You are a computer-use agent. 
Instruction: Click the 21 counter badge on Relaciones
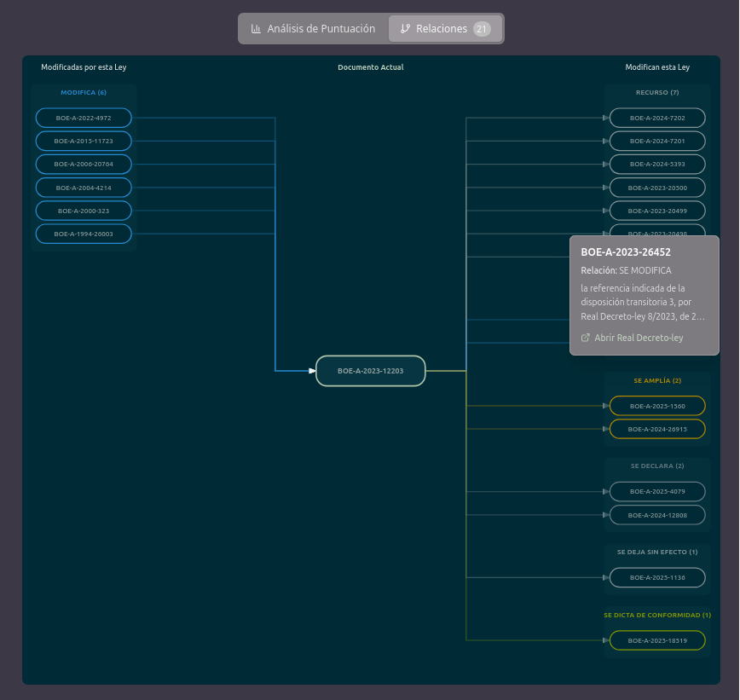click(482, 28)
